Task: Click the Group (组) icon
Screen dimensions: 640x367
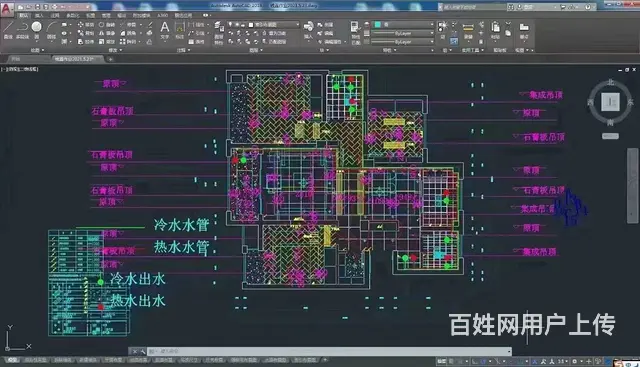Action: coord(443,30)
